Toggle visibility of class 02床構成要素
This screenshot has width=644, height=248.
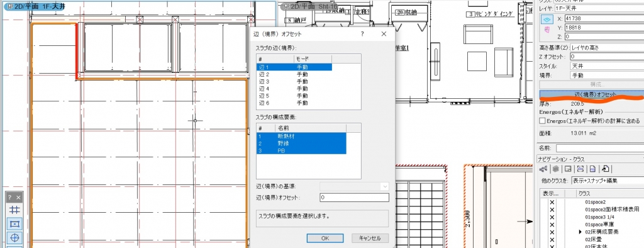pyautogui.click(x=552, y=232)
